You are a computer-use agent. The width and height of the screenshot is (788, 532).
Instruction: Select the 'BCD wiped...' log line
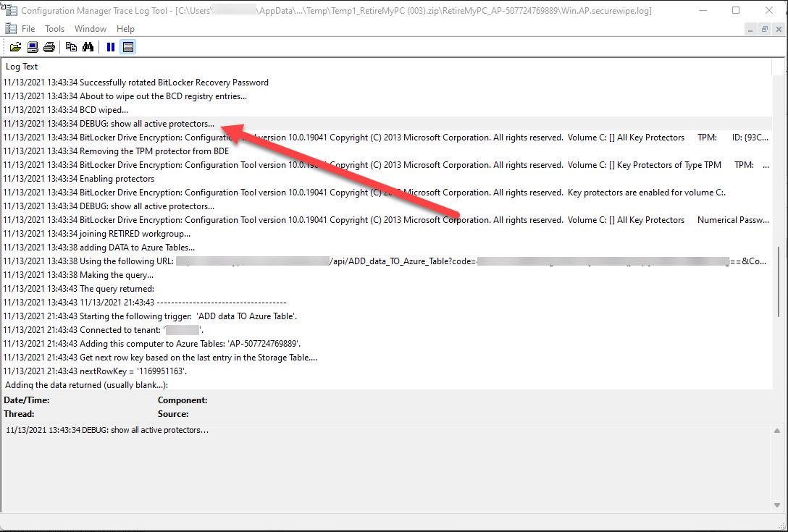pos(387,110)
